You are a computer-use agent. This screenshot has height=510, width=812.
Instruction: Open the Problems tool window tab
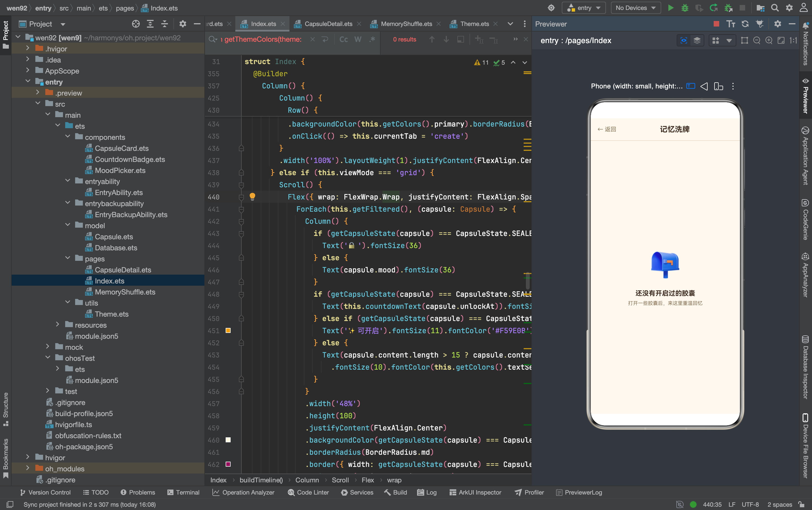click(x=138, y=493)
